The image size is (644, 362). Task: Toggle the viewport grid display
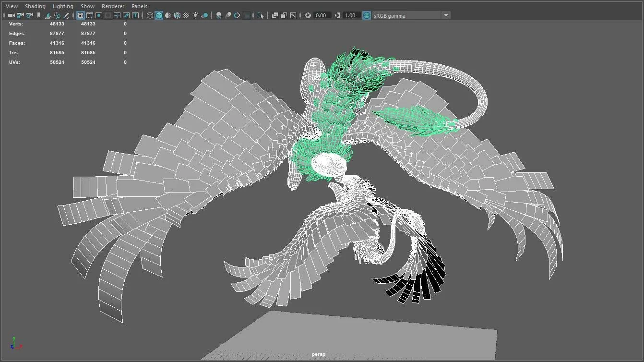[81, 15]
